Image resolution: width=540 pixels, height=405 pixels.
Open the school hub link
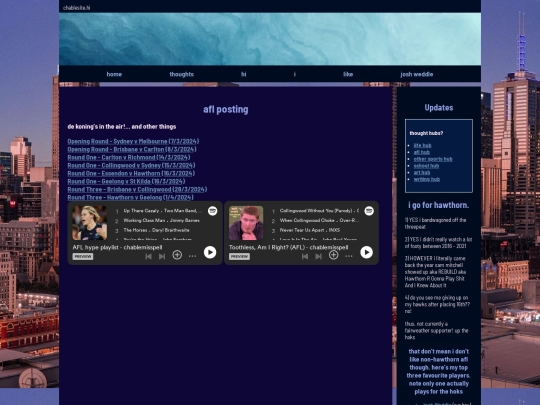pyautogui.click(x=426, y=166)
